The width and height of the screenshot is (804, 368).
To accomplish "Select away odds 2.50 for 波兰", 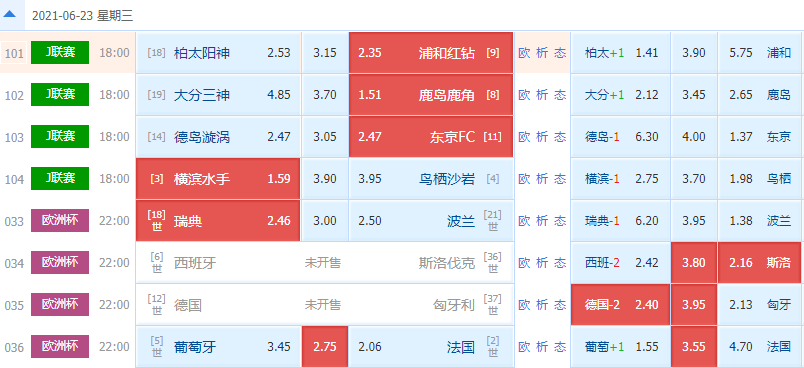I will tap(431, 221).
